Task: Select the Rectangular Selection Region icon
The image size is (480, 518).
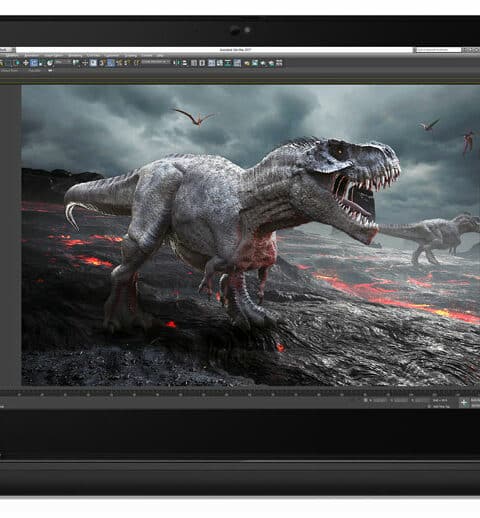Action: [8, 63]
